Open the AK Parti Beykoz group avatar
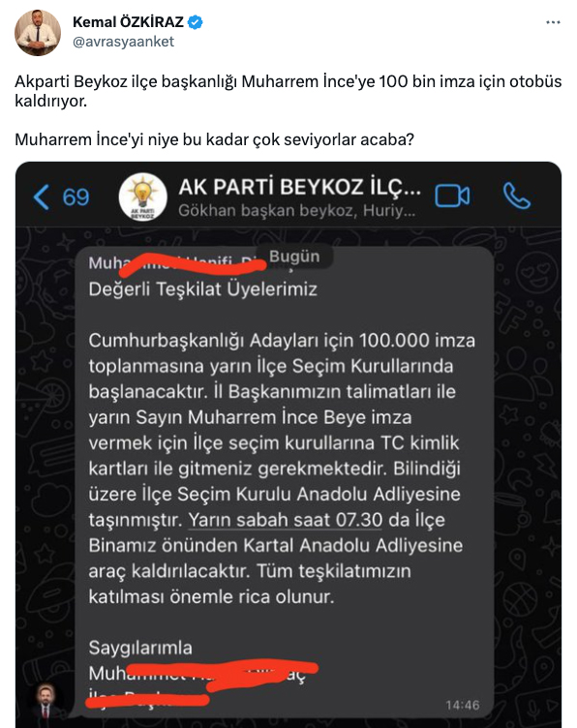Viewport: 577px width, 728px height. 143,197
